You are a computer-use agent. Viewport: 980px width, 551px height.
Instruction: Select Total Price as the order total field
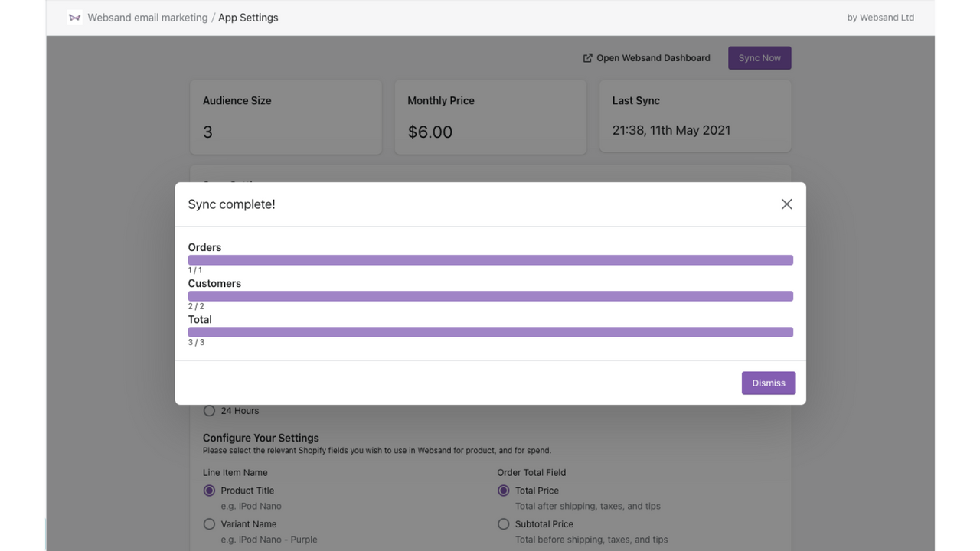pyautogui.click(x=503, y=490)
